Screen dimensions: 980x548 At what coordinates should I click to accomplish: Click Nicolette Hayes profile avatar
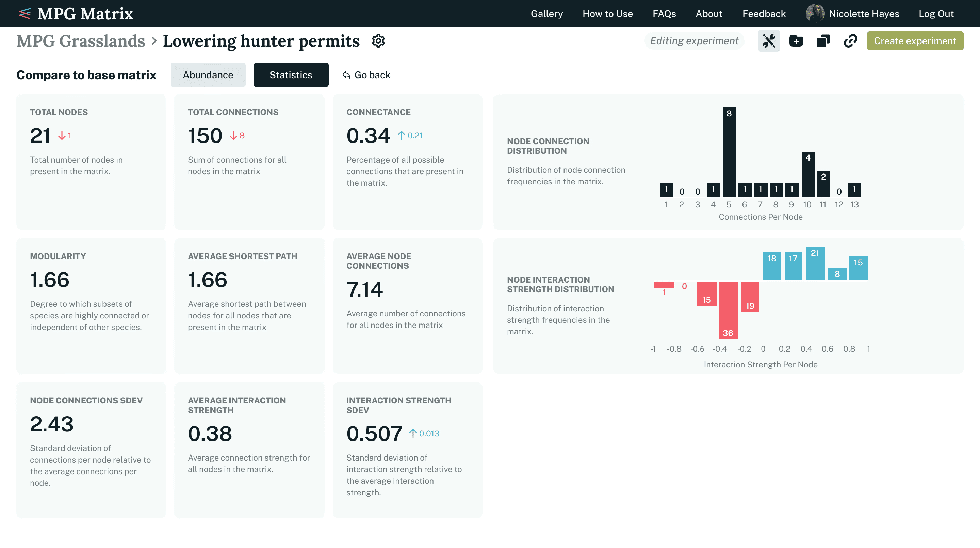click(815, 14)
